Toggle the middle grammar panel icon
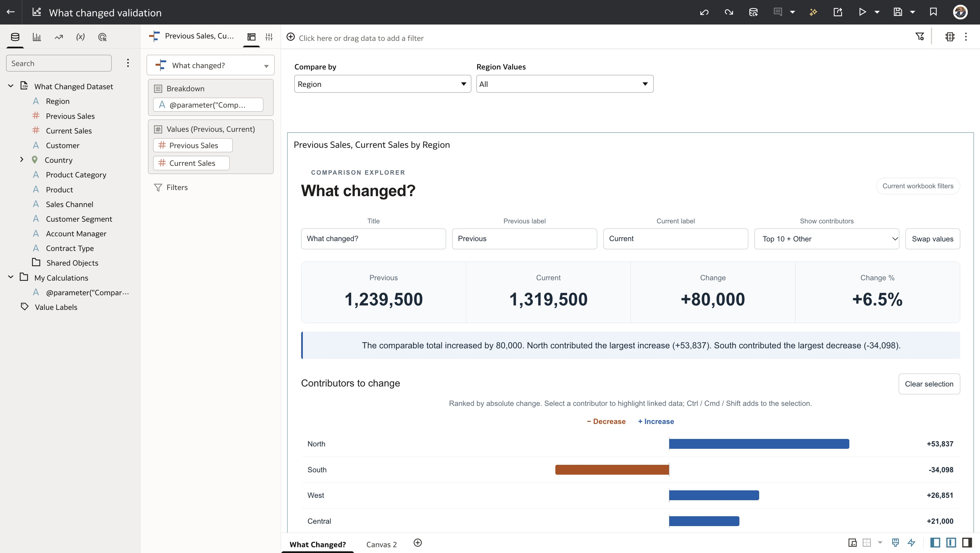Image resolution: width=980 pixels, height=553 pixels. point(951,542)
